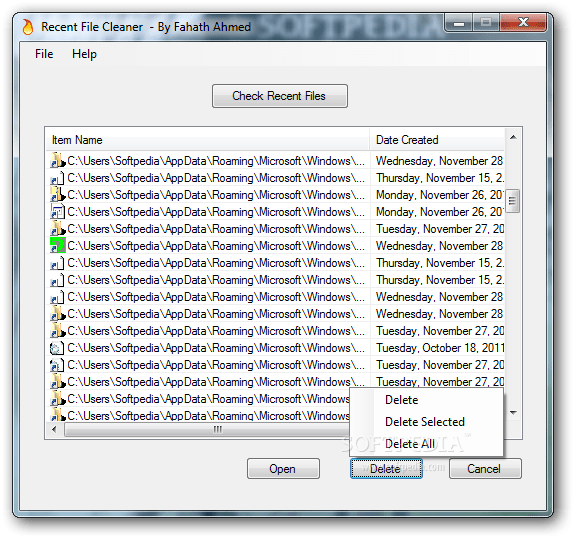Choose Delete from the popup menu

426,400
